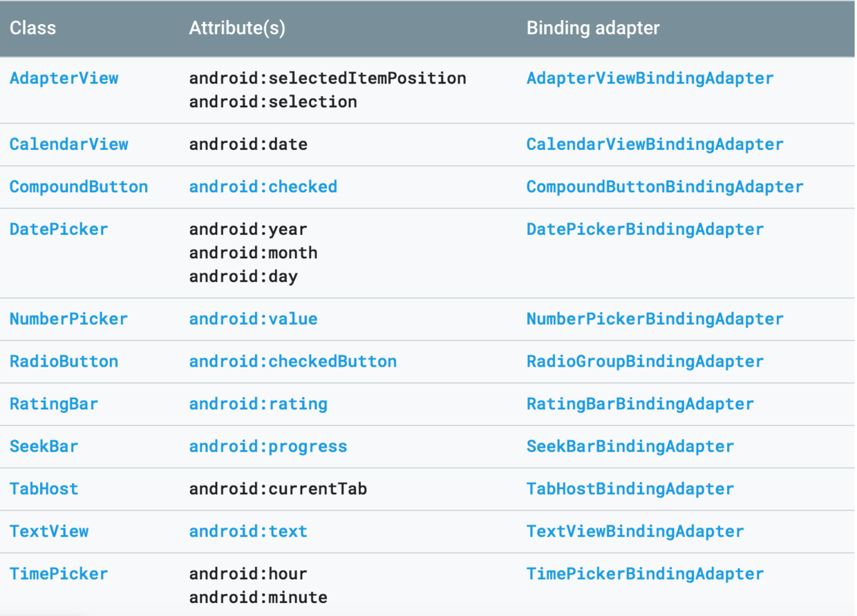This screenshot has width=857, height=616.
Task: Go to the TextViewBindingAdapter link
Action: tap(635, 531)
